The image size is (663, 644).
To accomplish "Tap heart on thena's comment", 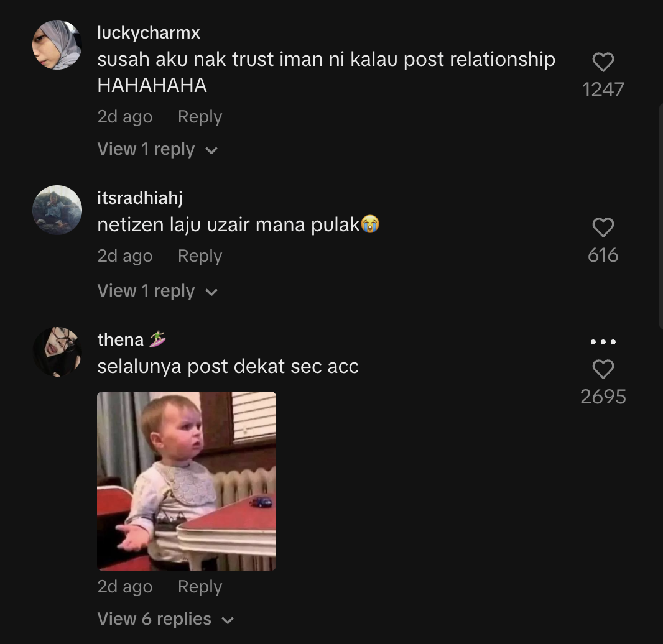I will coord(603,369).
